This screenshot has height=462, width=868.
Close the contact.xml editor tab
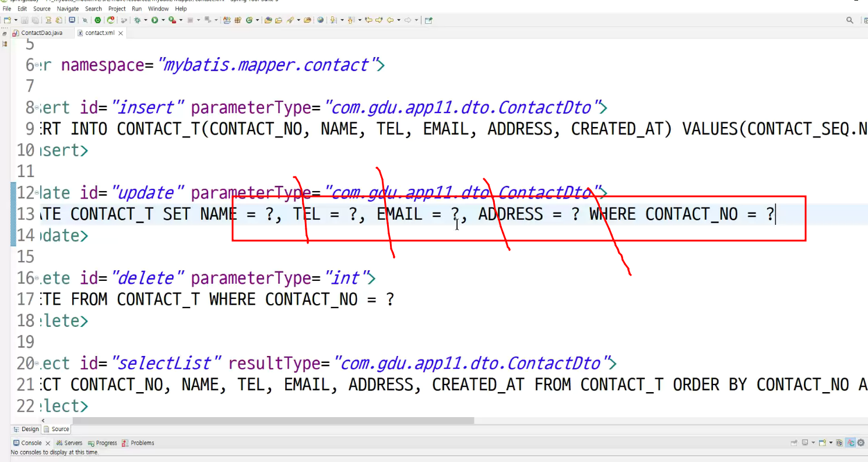coord(121,33)
